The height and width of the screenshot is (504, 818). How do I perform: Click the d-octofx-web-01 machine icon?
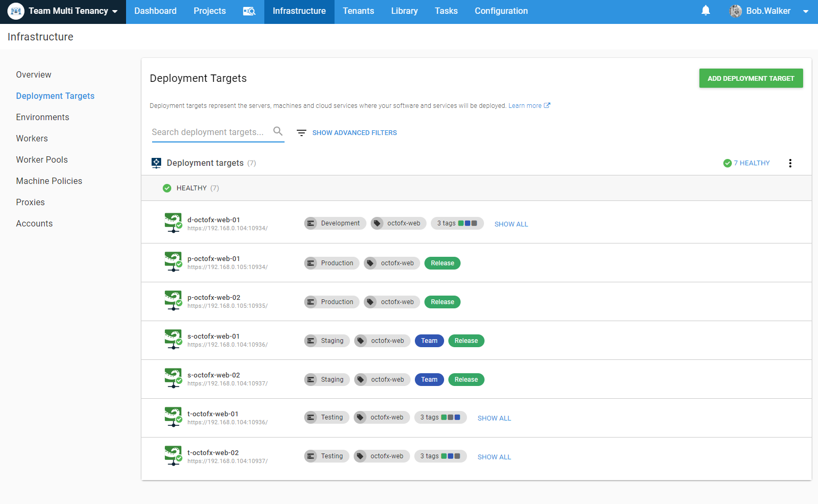(173, 223)
